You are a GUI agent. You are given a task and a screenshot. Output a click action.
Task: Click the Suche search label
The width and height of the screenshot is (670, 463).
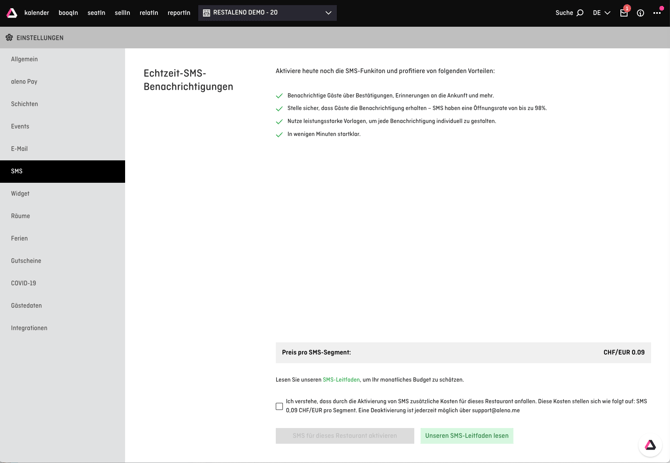(x=564, y=13)
